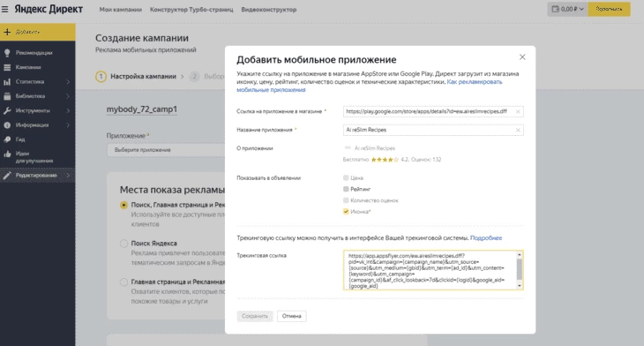644x346 pixels.
Task: Click the Рекомендации lightbulb icon in sidebar
Action: point(7,53)
